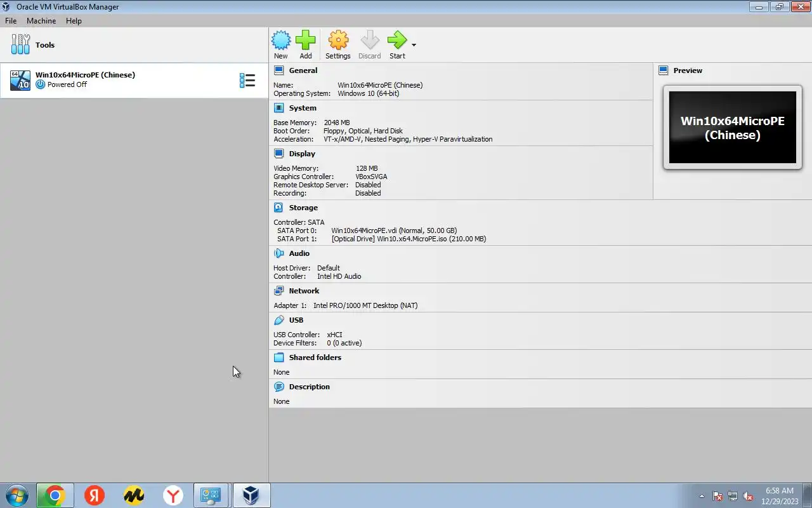Click the Preview section monitor icon
The width and height of the screenshot is (812, 508).
(x=664, y=70)
